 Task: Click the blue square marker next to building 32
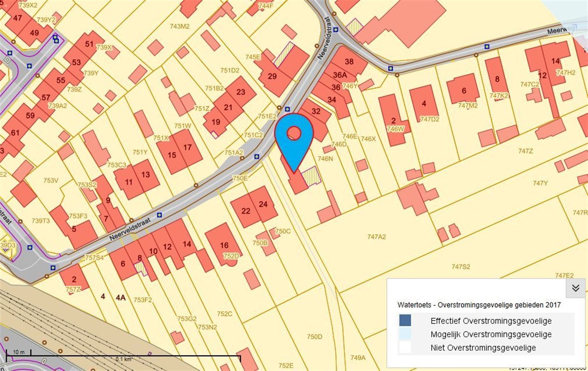tap(287, 109)
